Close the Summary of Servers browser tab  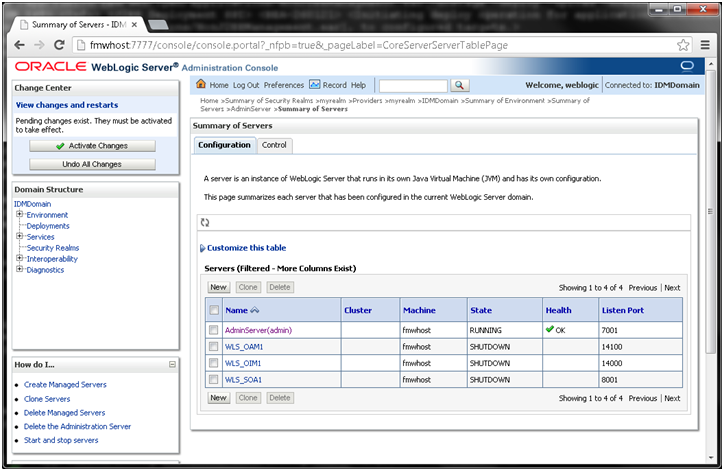134,24
